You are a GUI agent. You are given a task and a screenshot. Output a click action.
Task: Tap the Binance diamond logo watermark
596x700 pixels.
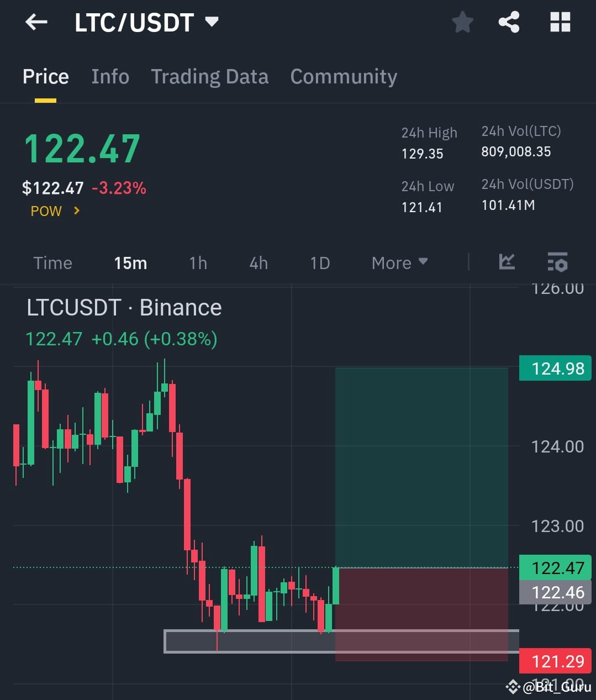pyautogui.click(x=513, y=688)
